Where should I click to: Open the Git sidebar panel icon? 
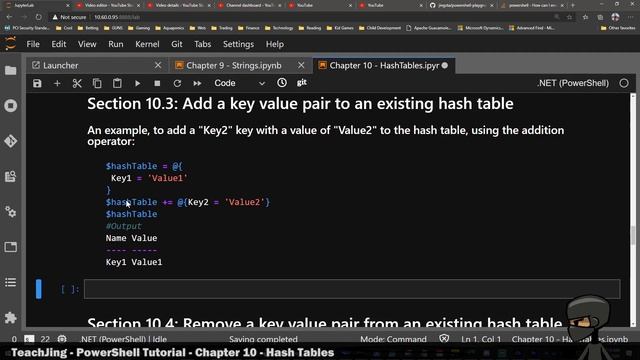point(11,141)
